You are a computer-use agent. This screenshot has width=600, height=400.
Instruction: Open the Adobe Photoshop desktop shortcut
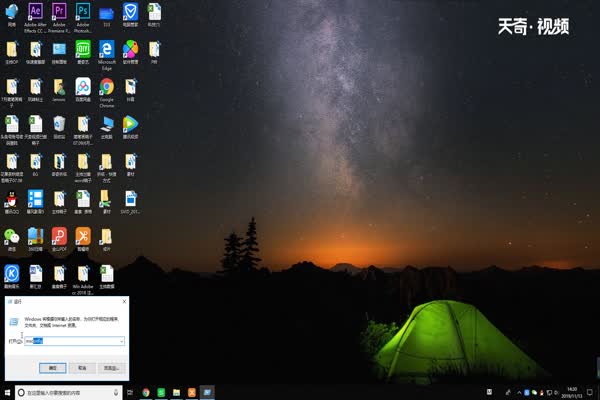point(83,16)
